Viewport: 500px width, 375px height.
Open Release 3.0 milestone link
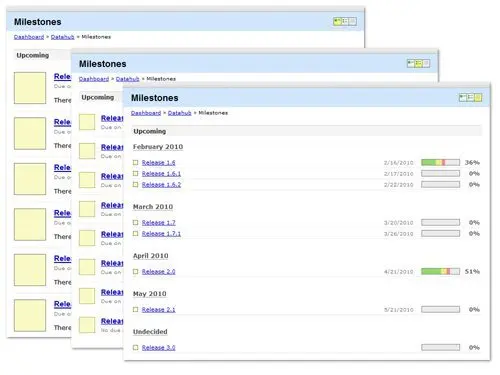coord(158,348)
